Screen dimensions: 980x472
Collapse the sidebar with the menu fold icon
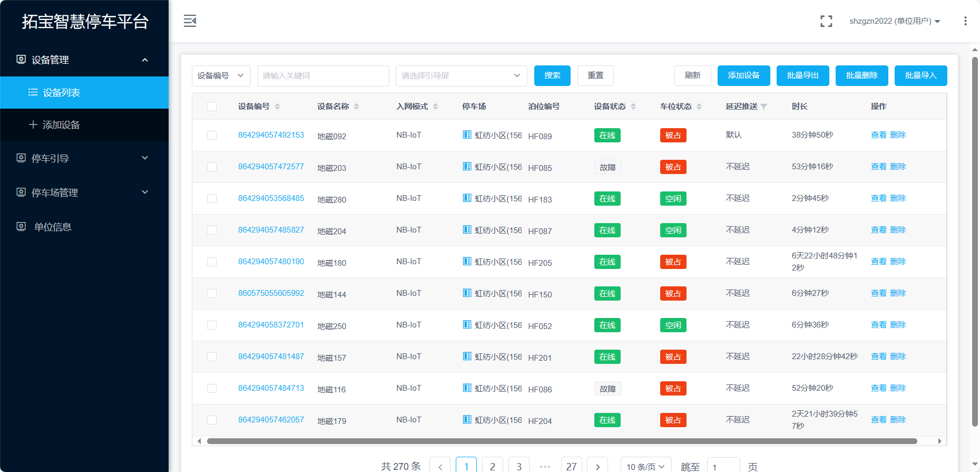coord(190,21)
